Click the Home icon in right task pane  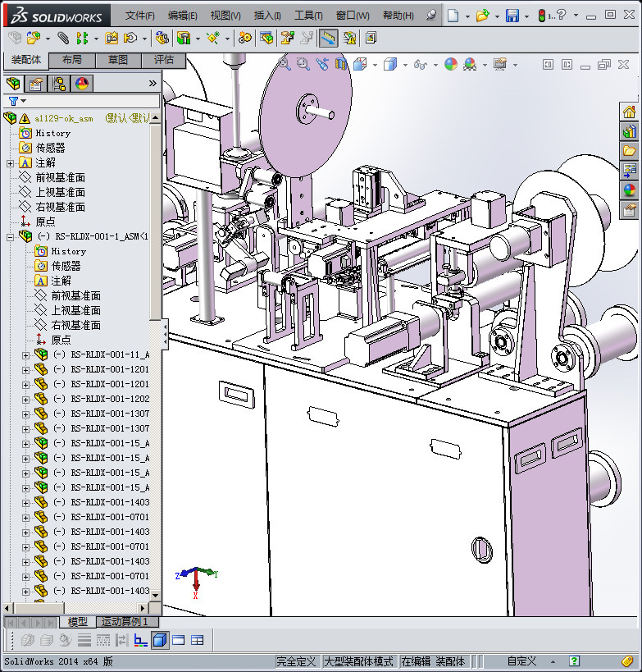point(629,112)
